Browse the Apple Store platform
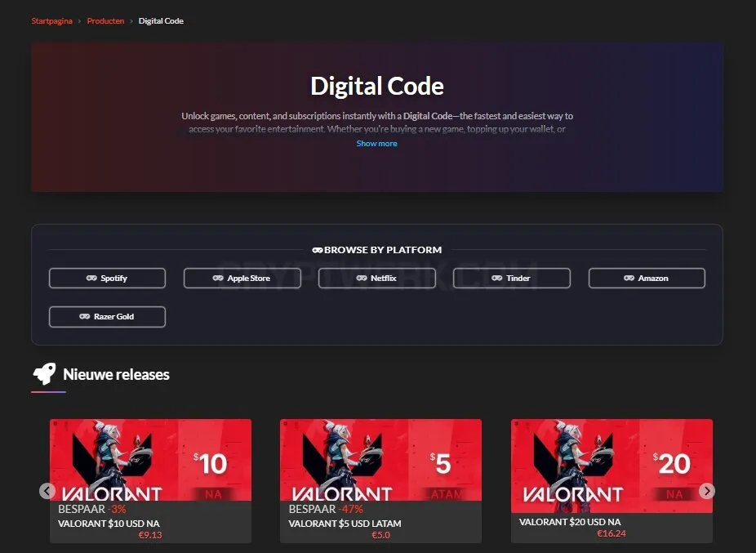This screenshot has width=756, height=553. [x=242, y=278]
